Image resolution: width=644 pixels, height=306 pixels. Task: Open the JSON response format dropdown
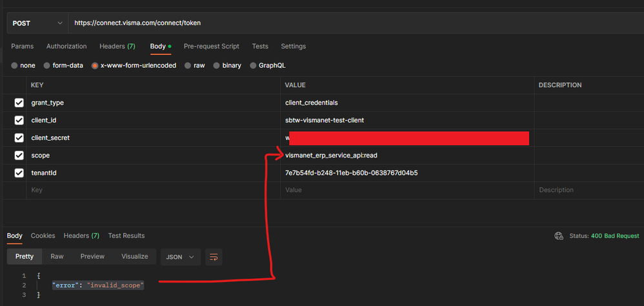tap(180, 257)
